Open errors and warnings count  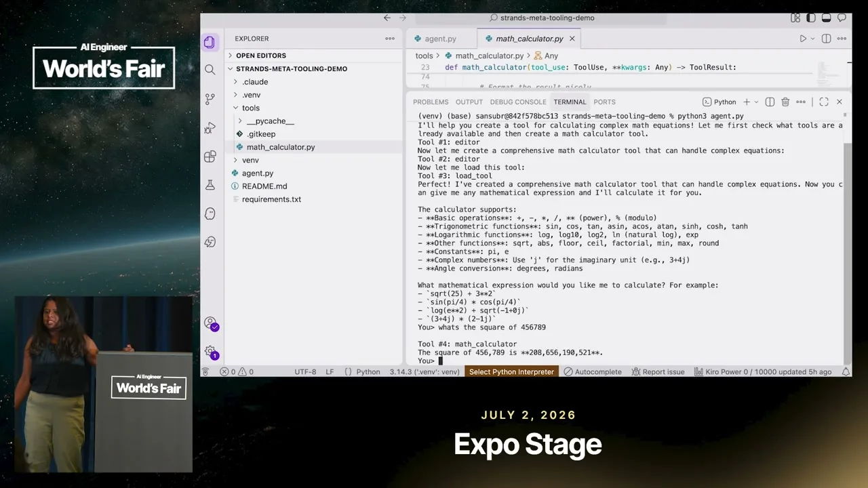237,371
